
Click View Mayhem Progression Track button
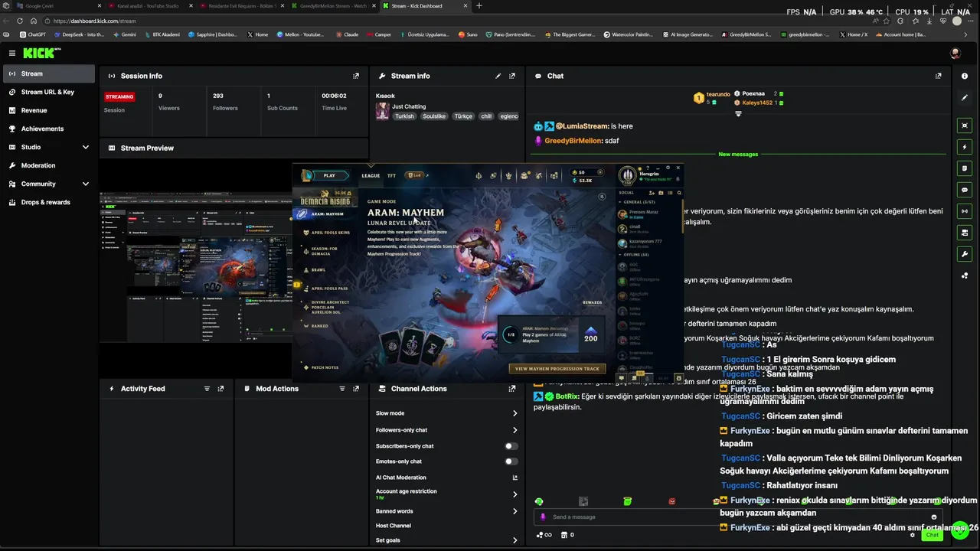(x=557, y=369)
